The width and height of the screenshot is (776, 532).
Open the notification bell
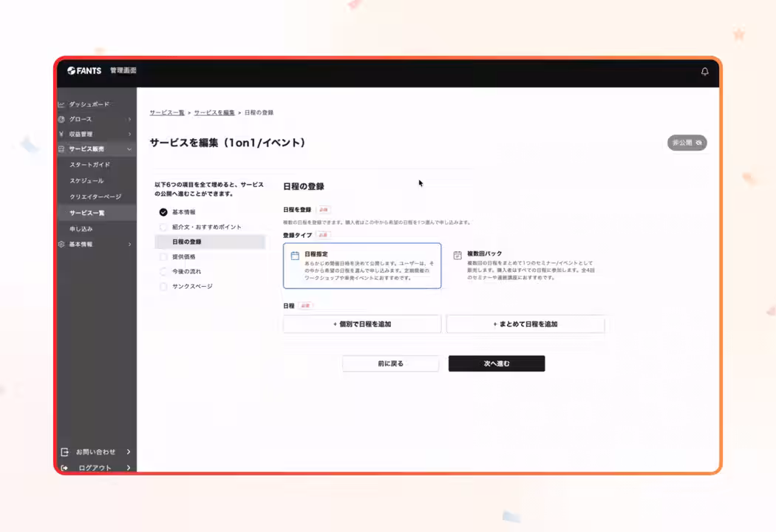705,71
